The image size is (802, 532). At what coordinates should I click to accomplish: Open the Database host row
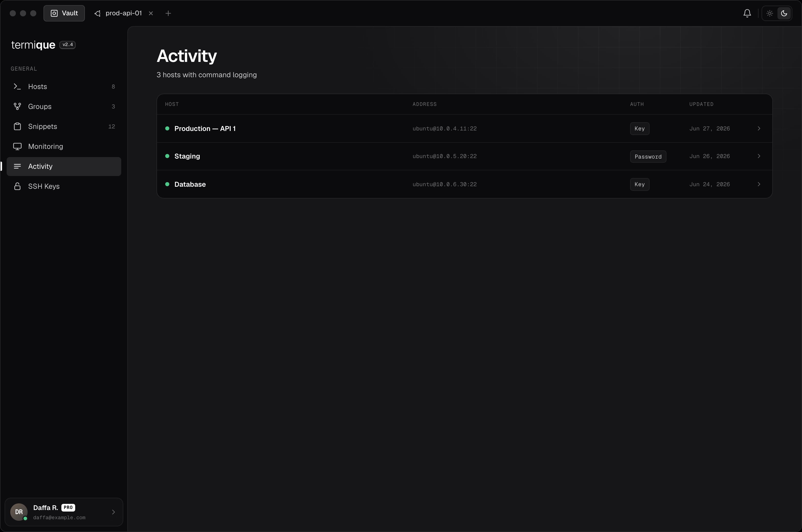point(464,184)
